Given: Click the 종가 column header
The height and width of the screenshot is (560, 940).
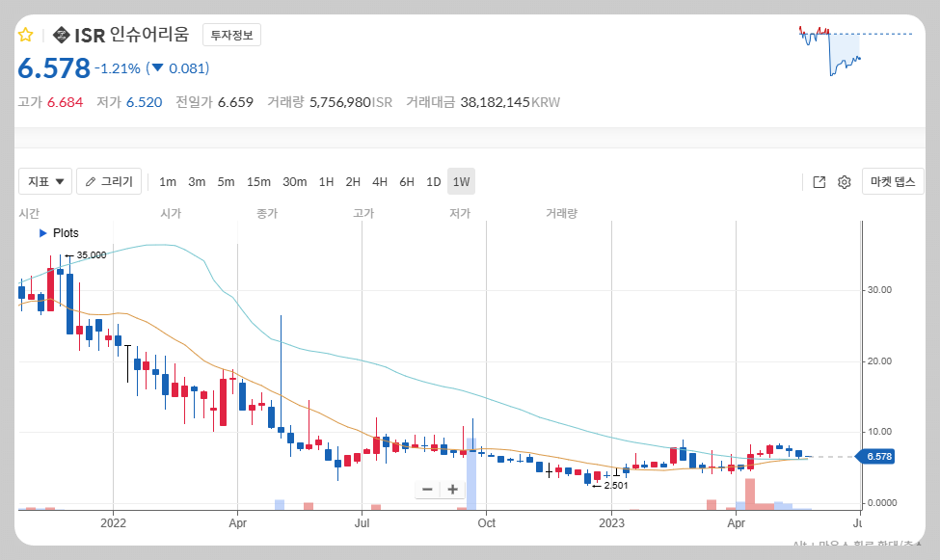Looking at the screenshot, I should pos(267,213).
